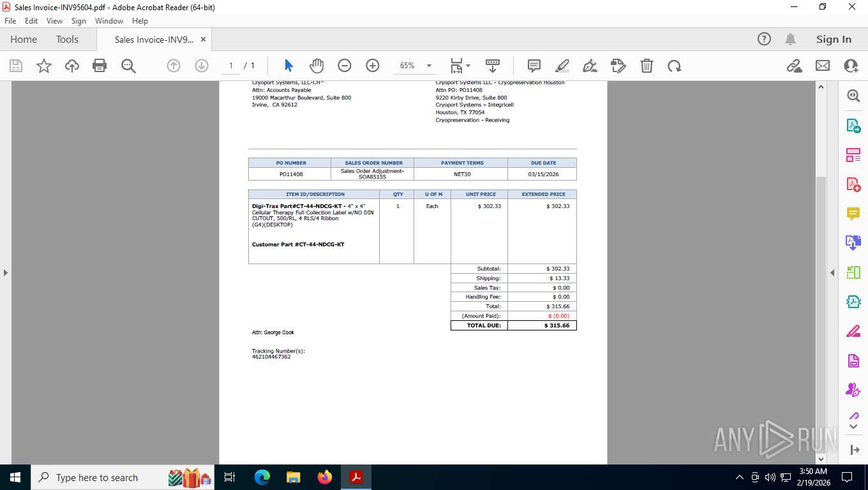Collapse the right tools pane
The height and width of the screenshot is (490, 868).
click(x=832, y=273)
